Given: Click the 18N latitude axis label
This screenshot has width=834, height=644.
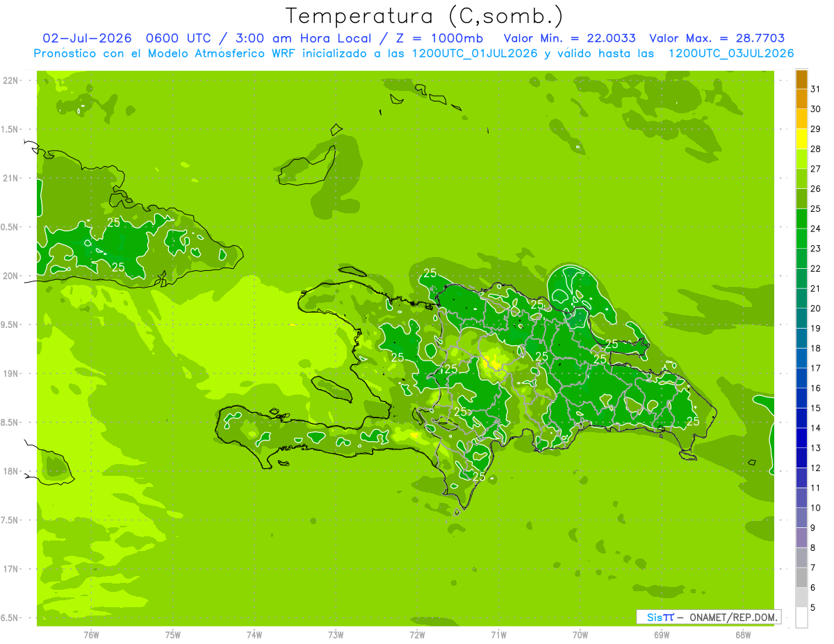Looking at the screenshot, I should point(12,471).
